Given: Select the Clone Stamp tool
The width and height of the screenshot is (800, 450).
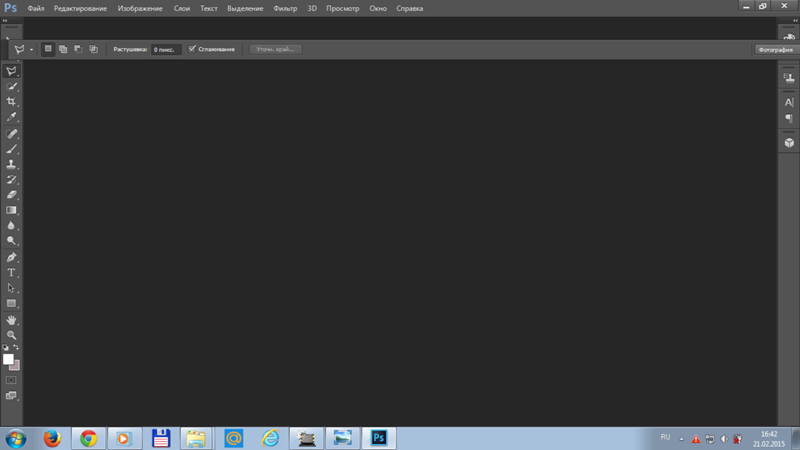Looking at the screenshot, I should (x=12, y=164).
